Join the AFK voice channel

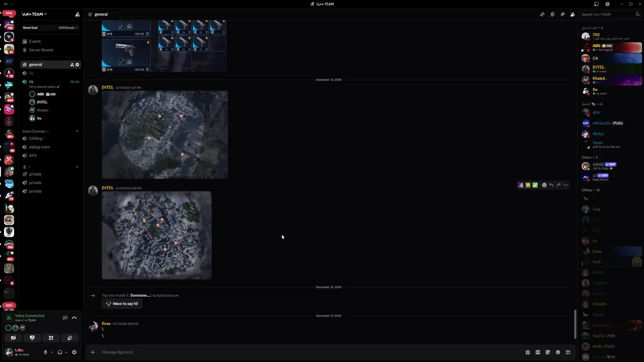50,155
